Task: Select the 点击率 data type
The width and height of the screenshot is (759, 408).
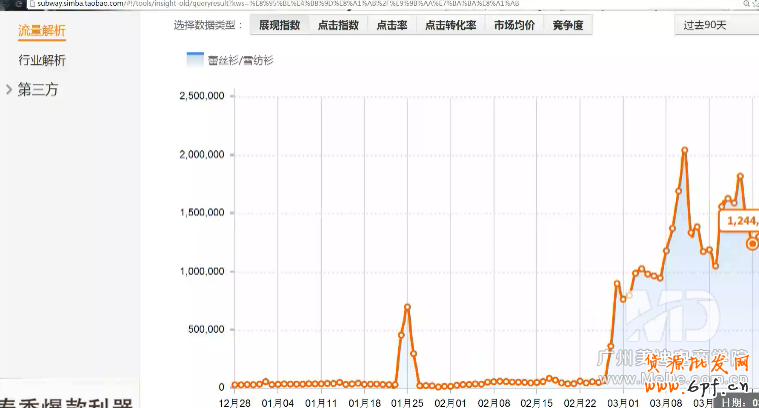Action: click(392, 25)
